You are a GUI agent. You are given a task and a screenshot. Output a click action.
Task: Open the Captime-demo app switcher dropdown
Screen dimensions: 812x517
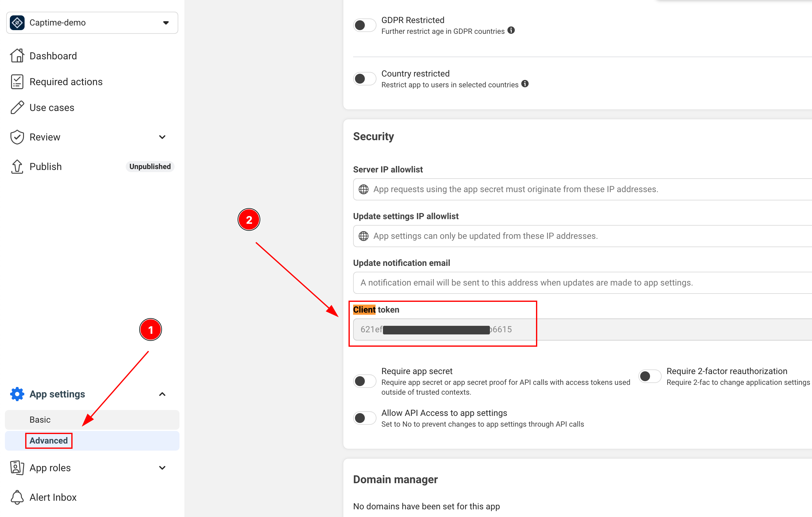coord(166,23)
